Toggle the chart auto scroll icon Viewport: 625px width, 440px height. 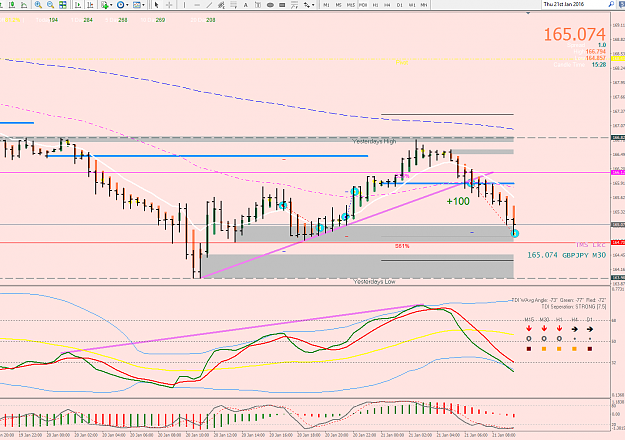coord(78,5)
